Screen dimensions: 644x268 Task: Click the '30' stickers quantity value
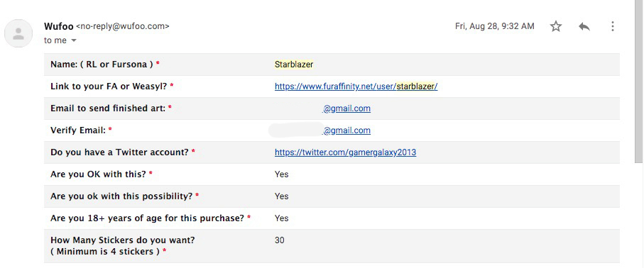click(x=279, y=240)
